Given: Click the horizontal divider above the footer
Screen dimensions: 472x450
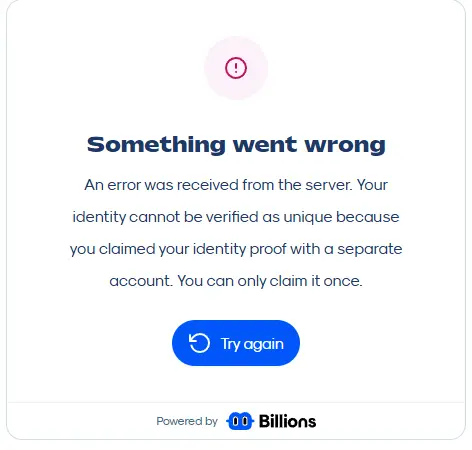Looking at the screenshot, I should [236, 402].
